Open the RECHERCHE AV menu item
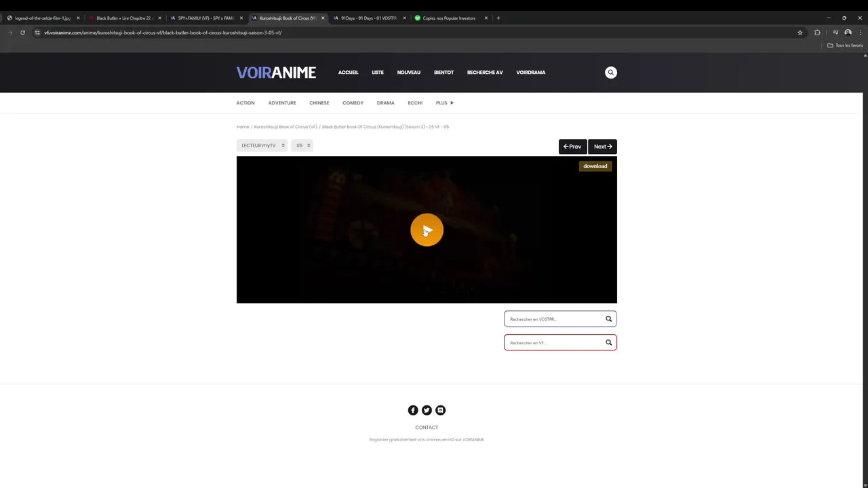This screenshot has width=868, height=488. 485,73
